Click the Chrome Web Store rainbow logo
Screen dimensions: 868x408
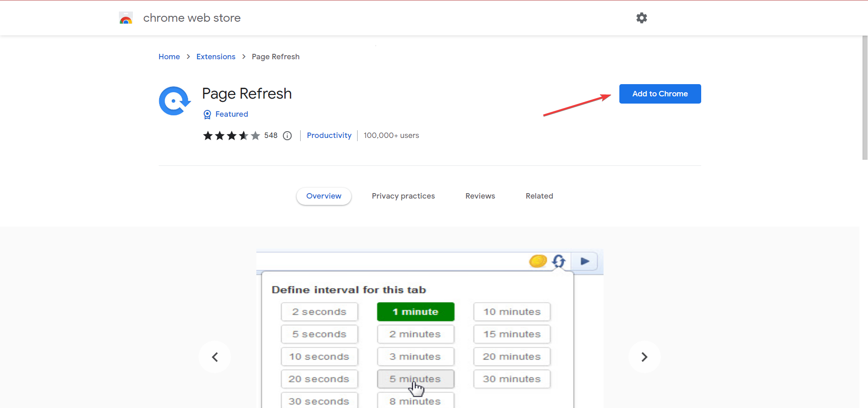click(x=126, y=18)
